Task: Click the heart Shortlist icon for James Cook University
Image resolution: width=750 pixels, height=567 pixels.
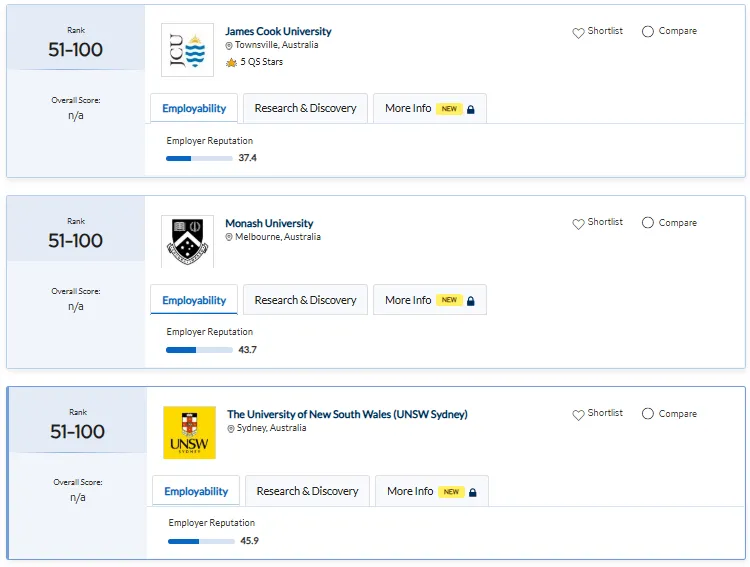Action: point(578,33)
